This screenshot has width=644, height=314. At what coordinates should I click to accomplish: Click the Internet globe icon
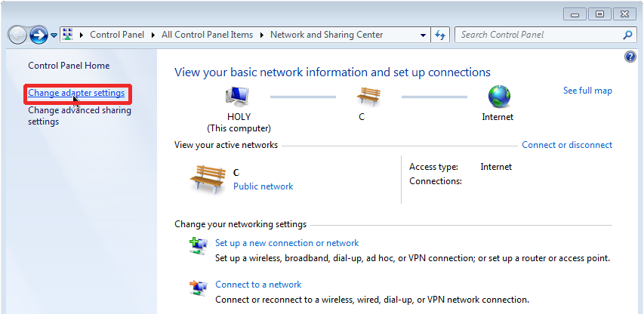click(x=499, y=97)
